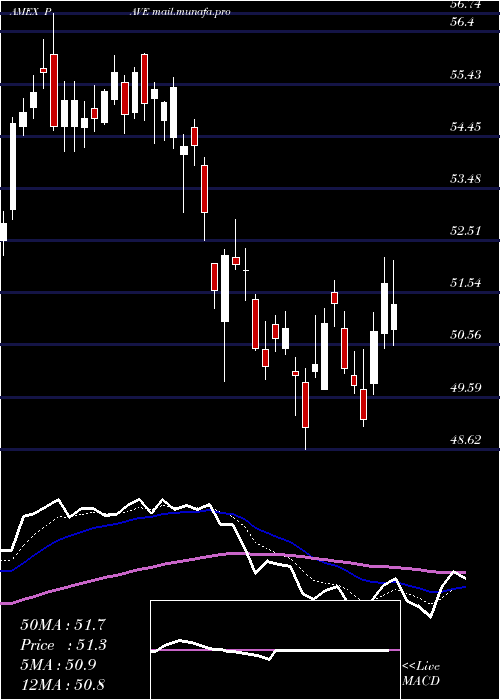Click the AMEX ticker label at top left

[30, 12]
